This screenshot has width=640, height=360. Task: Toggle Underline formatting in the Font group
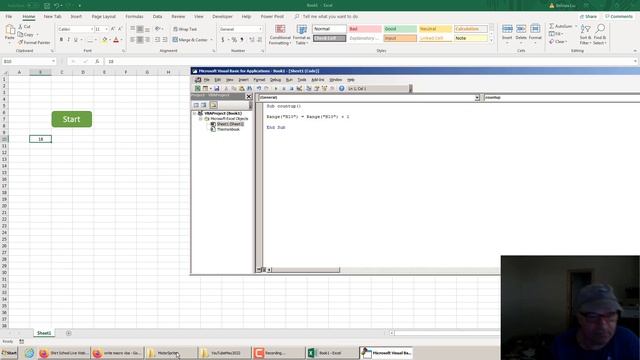click(x=76, y=40)
